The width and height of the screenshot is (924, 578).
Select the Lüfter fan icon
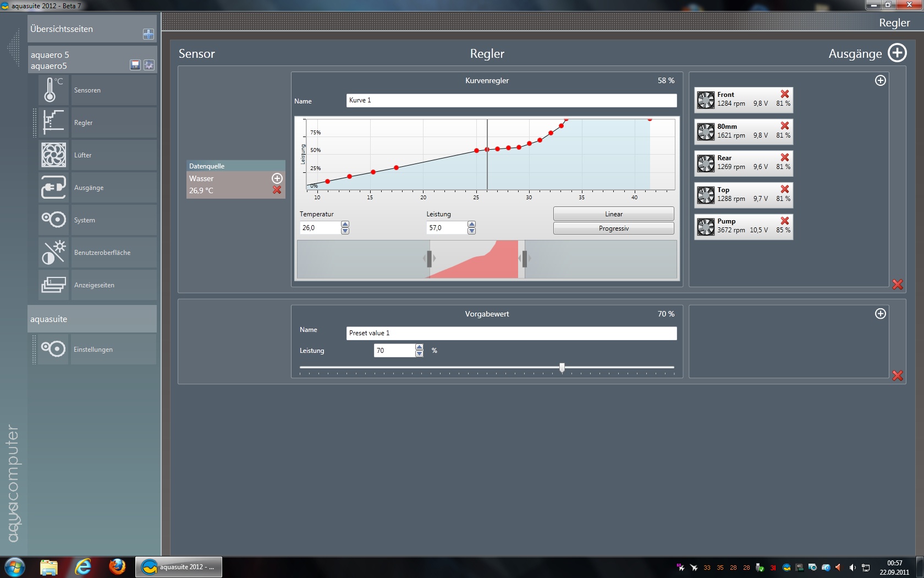click(x=53, y=155)
